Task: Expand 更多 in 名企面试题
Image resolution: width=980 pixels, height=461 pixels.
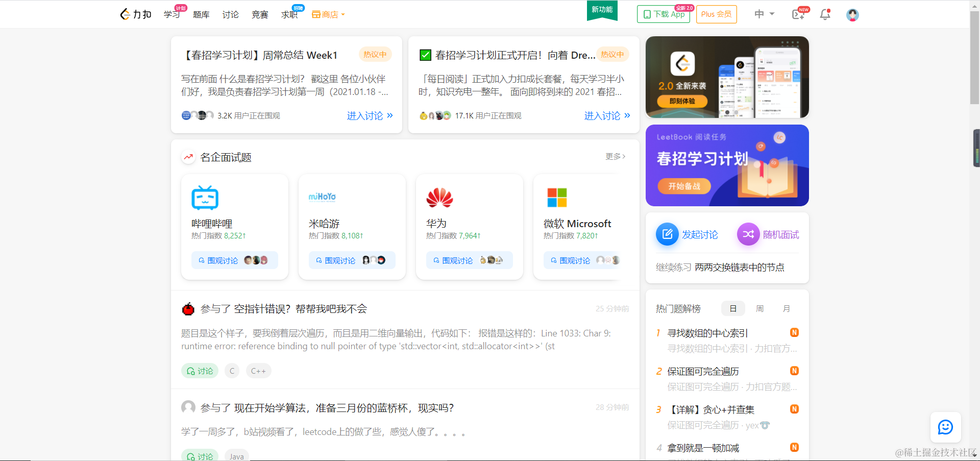Action: point(615,157)
